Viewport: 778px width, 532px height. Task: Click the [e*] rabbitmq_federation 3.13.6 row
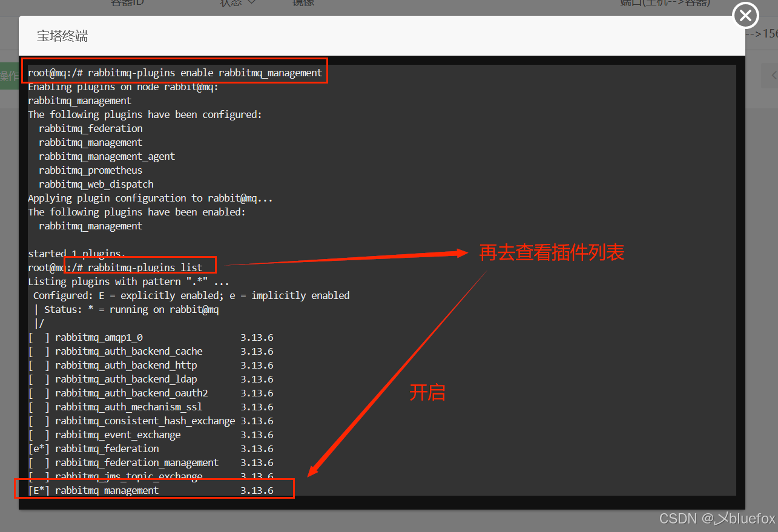click(x=151, y=449)
